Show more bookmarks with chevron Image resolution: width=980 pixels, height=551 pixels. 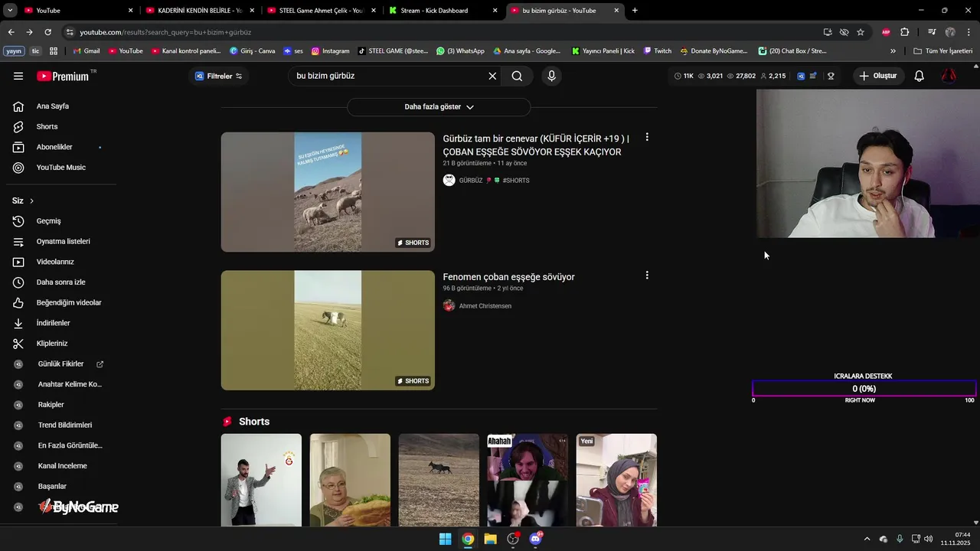[893, 51]
